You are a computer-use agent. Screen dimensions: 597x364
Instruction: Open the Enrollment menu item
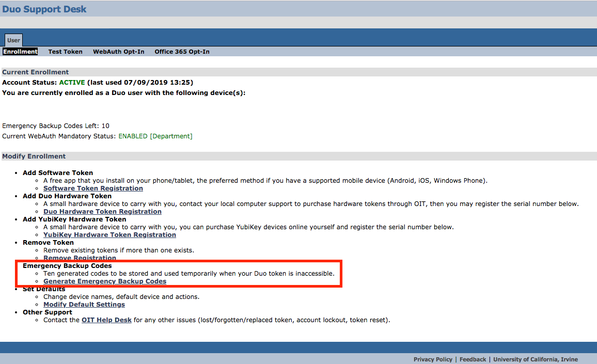tap(20, 52)
